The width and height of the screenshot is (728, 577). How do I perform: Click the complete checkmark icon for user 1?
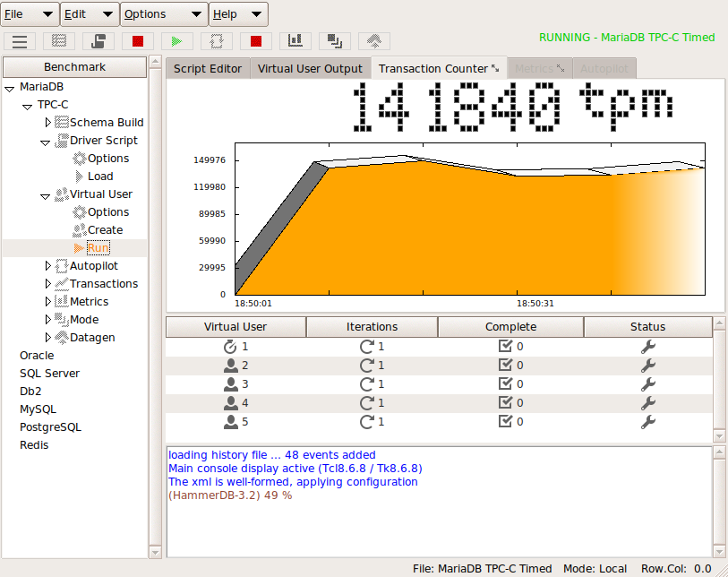pos(505,346)
